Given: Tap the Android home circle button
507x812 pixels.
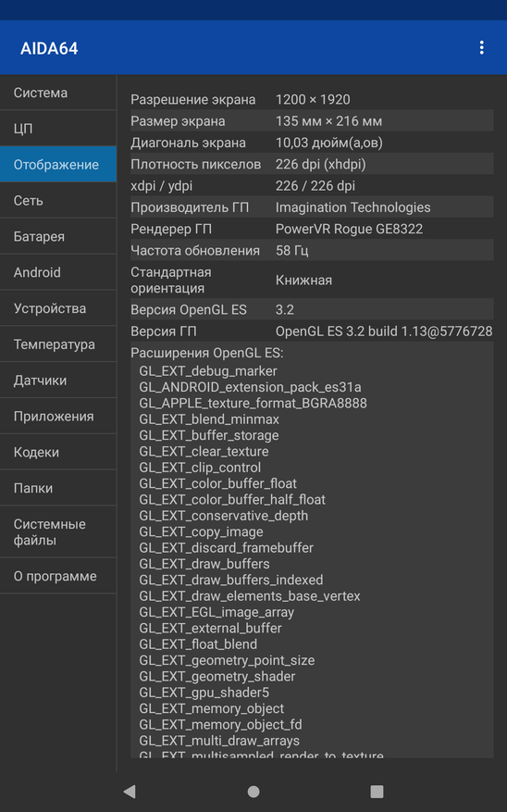Looking at the screenshot, I should point(253,792).
